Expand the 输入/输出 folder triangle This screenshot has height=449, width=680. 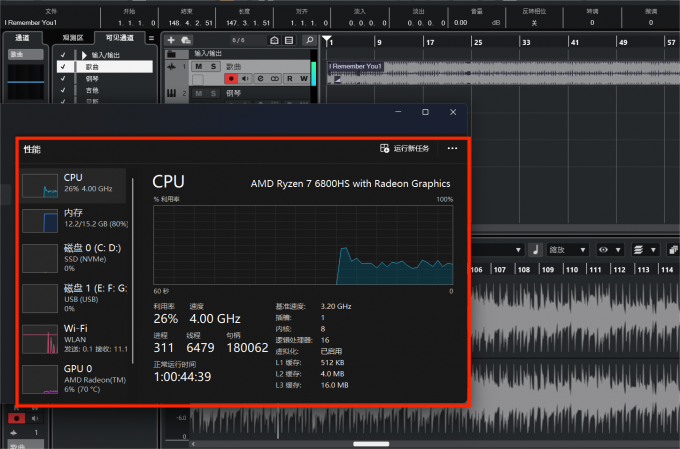click(84, 55)
